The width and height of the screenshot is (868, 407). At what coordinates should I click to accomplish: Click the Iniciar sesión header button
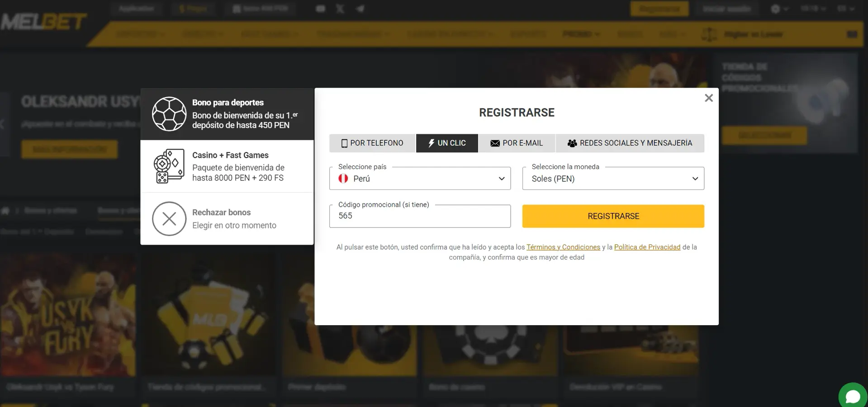(x=726, y=9)
